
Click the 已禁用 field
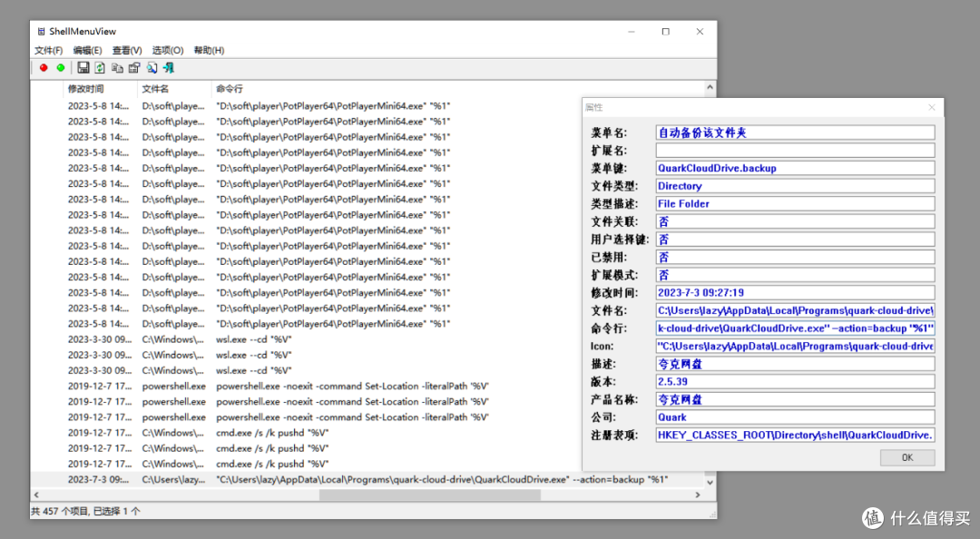795,257
